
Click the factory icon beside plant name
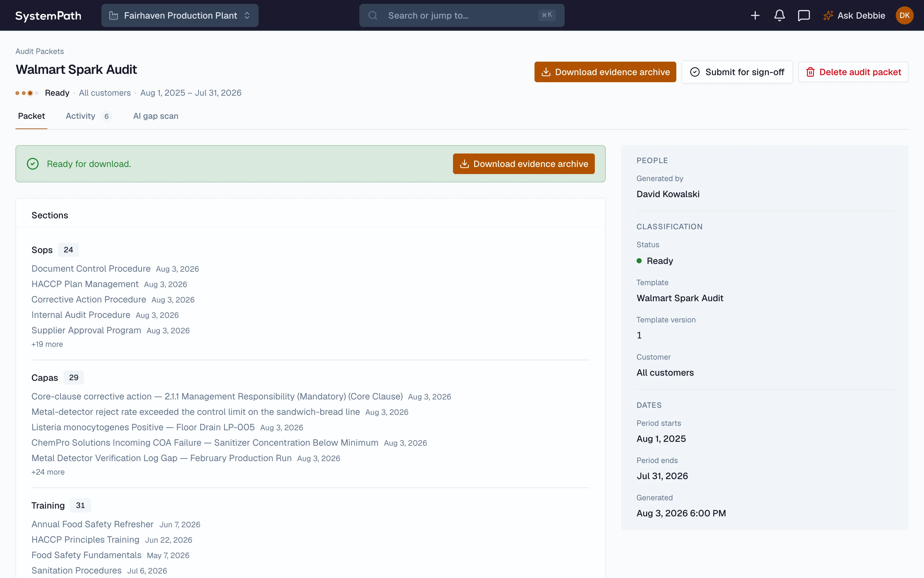point(113,16)
